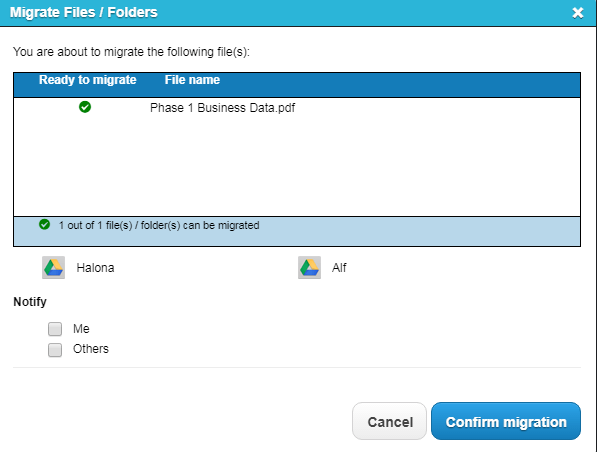The height and width of the screenshot is (452, 597).
Task: Click the Notify section heading
Action: [30, 302]
